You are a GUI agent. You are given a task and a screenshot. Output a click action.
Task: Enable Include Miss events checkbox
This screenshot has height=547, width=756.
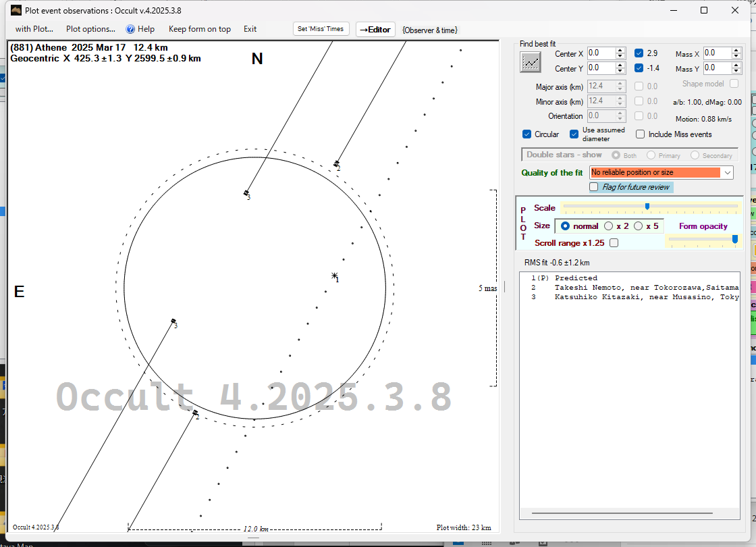click(x=641, y=134)
